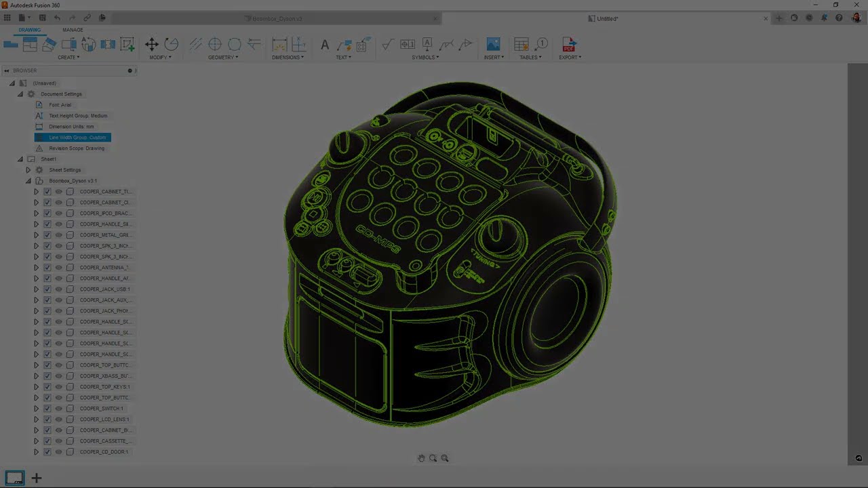The width and height of the screenshot is (868, 488).
Task: Uncheck the COOPER_SWITCH:1 checkbox
Action: [47, 409]
